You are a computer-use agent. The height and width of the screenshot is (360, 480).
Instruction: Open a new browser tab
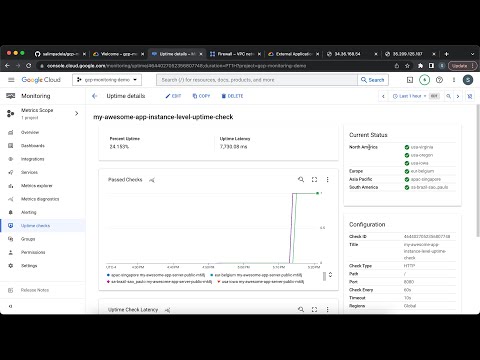coord(446,54)
